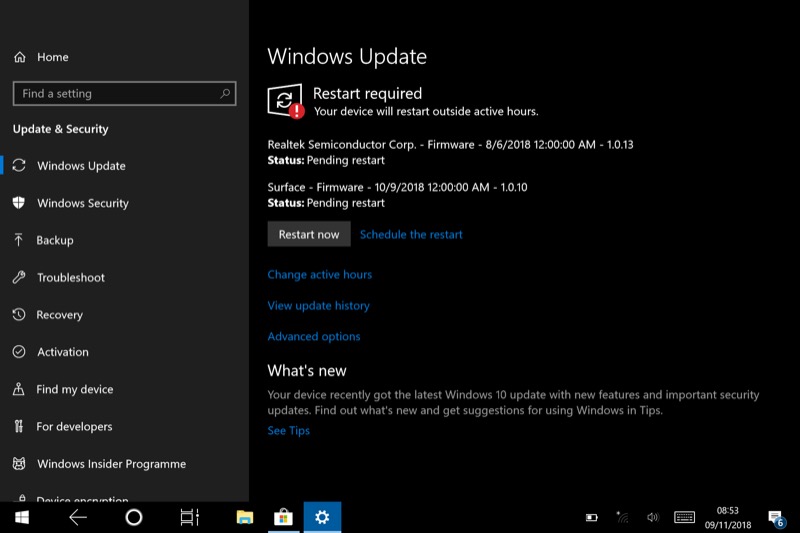Click Change active hours link
Image resolution: width=800 pixels, height=533 pixels.
319,274
